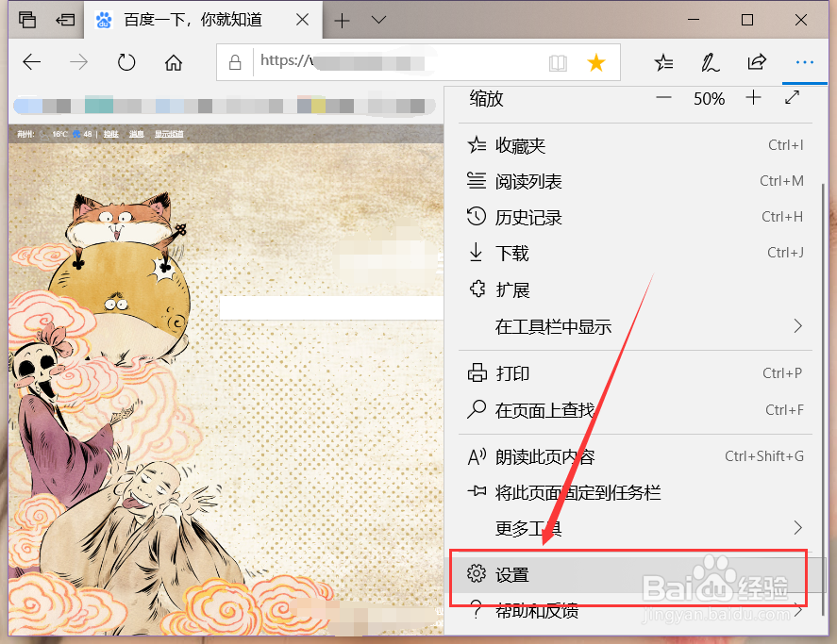Select 在页面上查找 find on page
837x644 pixels.
635,410
